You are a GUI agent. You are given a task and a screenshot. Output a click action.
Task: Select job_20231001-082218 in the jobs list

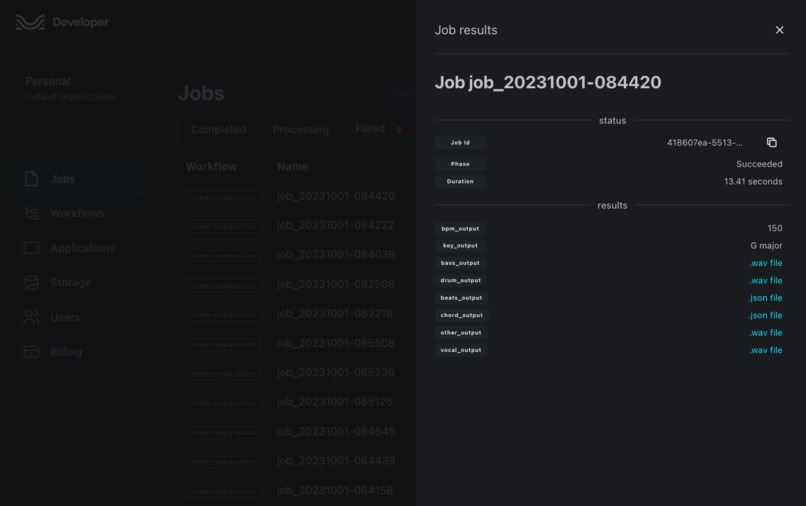point(335,313)
